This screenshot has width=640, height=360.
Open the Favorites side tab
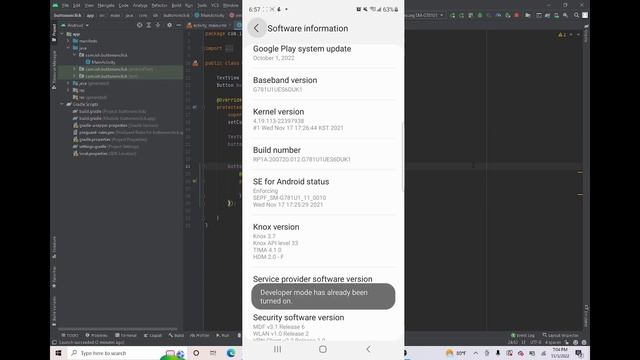point(54,278)
